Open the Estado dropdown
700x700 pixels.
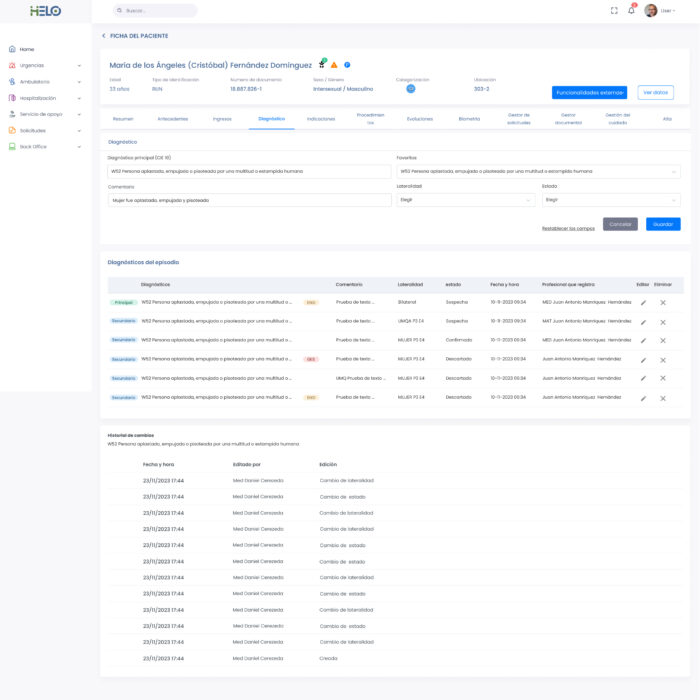[612, 200]
